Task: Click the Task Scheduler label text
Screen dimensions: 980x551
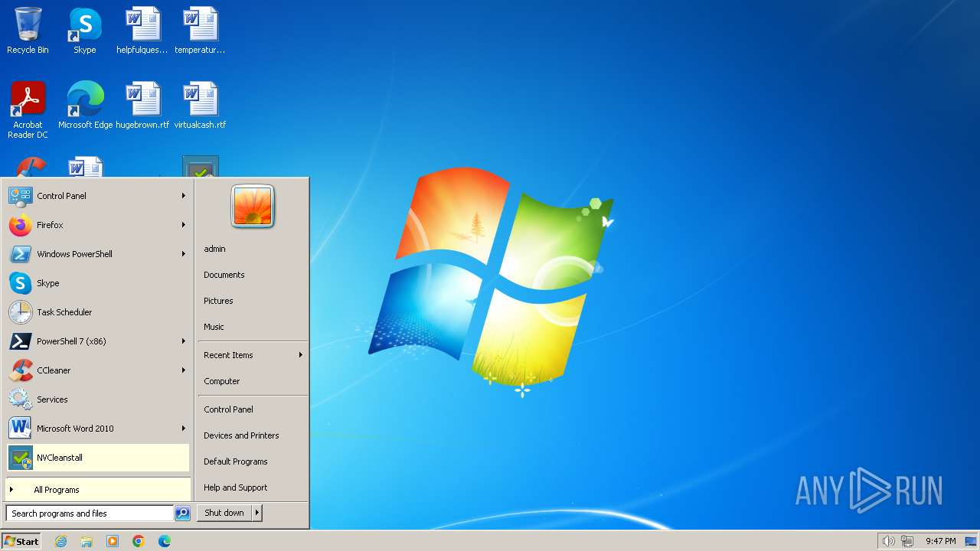Action: pyautogui.click(x=64, y=312)
